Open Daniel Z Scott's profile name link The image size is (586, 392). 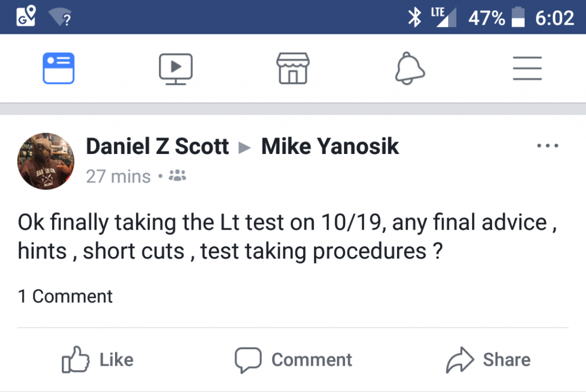coord(157,147)
